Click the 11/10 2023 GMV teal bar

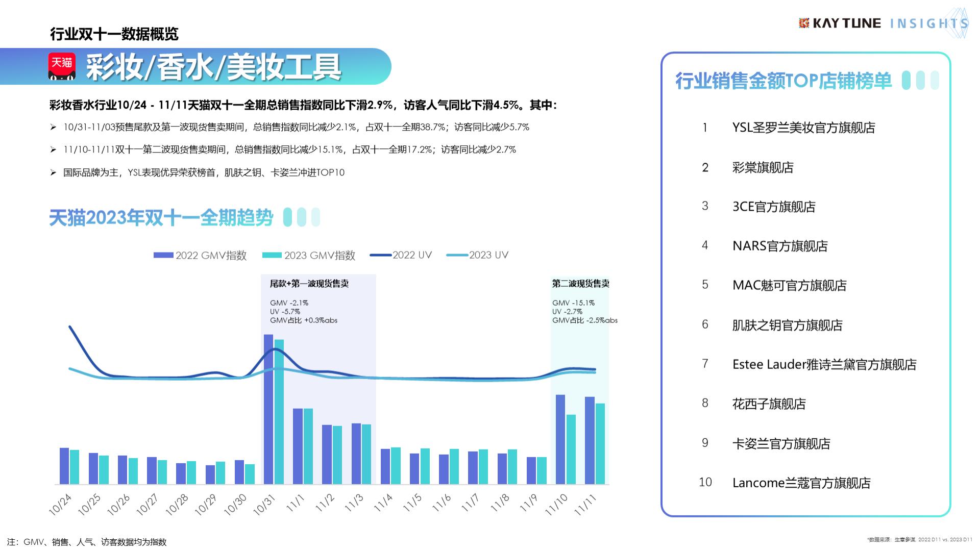pos(571,449)
